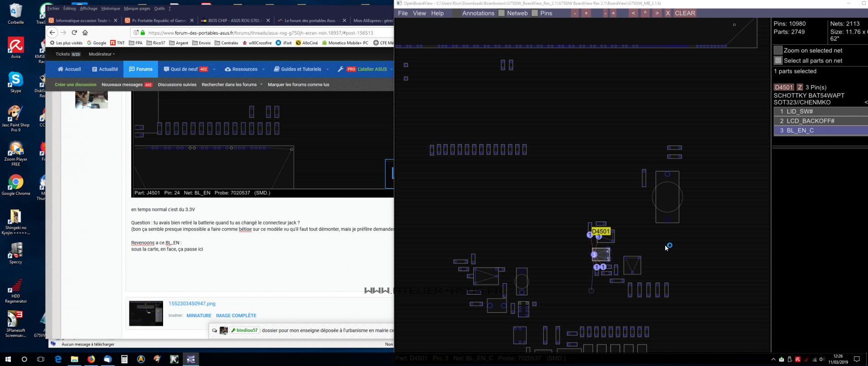Enable Zoom on selected net checkbox
The width and height of the screenshot is (868, 366).
778,50
